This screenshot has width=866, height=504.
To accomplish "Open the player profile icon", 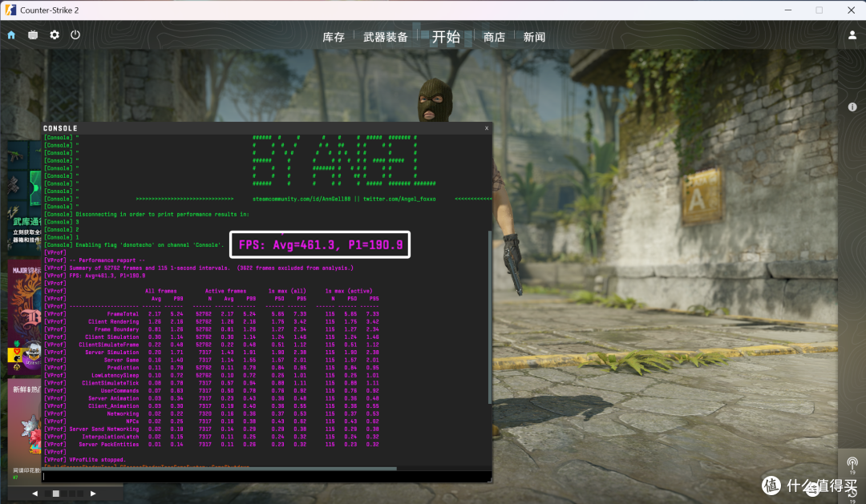I will click(852, 34).
